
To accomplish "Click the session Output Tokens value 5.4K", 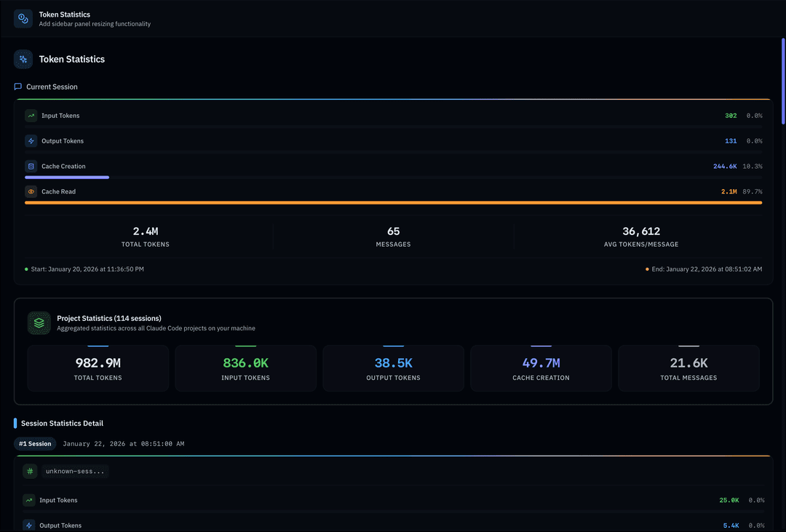I will (731, 525).
